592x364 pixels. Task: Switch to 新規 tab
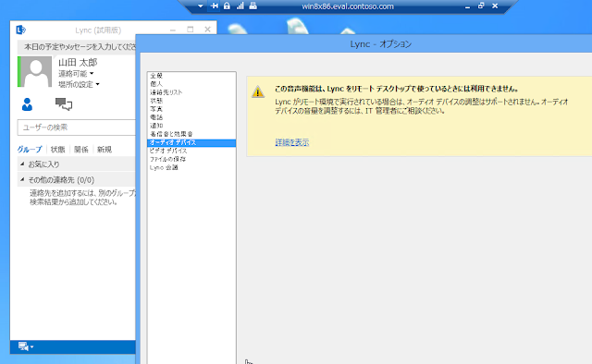coord(105,150)
